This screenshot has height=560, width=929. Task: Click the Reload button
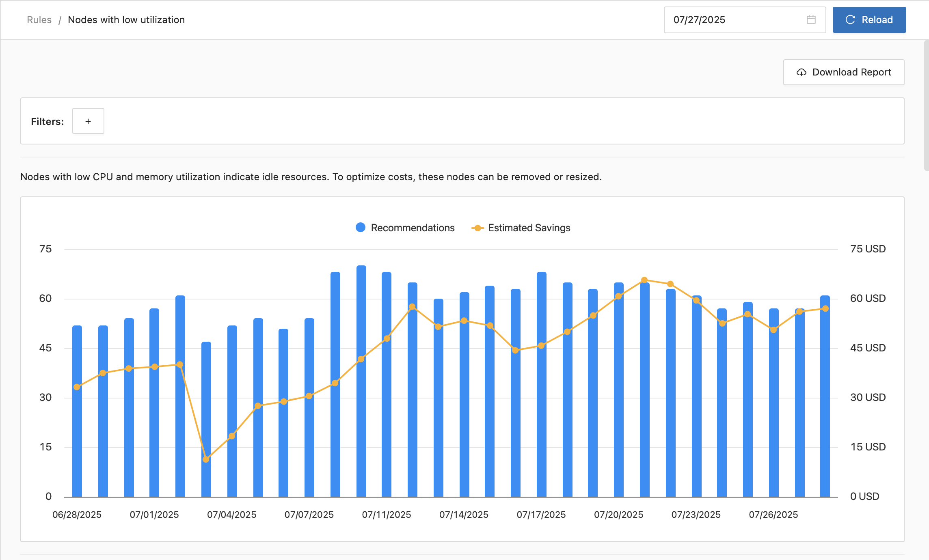point(869,19)
